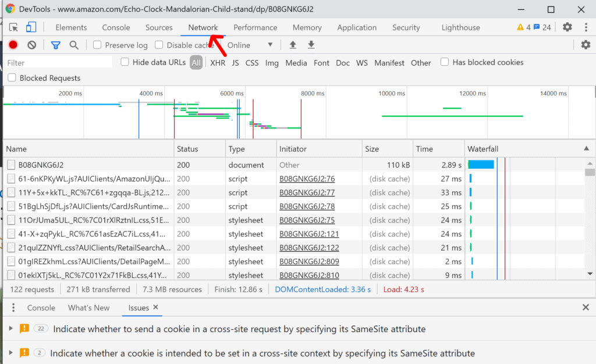Sort by Waterfall column arrow
This screenshot has width=596, height=364.
click(587, 148)
